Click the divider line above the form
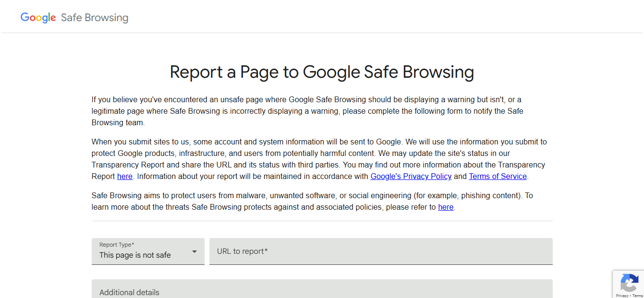This screenshot has height=298, width=644. coord(322,221)
